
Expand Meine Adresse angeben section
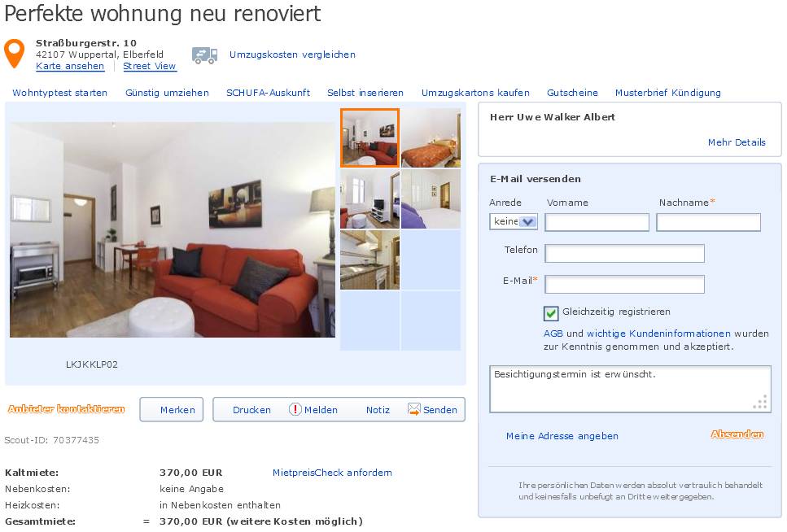point(562,436)
